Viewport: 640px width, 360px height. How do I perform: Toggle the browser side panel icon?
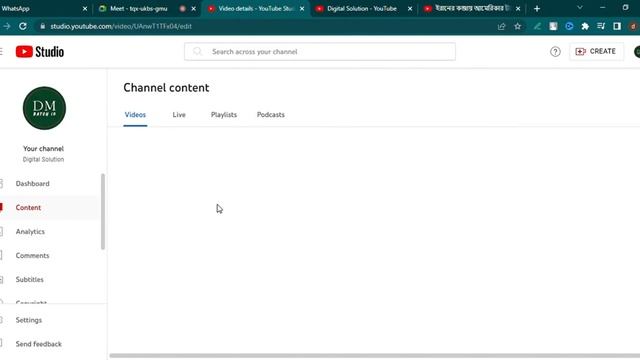617,26
